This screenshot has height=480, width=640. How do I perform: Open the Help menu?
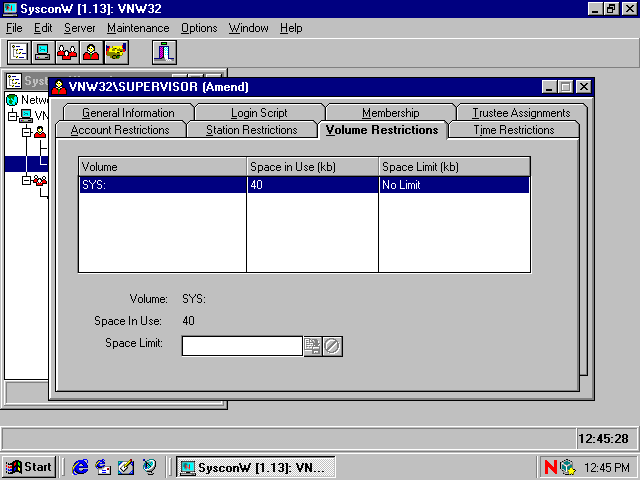tap(291, 28)
